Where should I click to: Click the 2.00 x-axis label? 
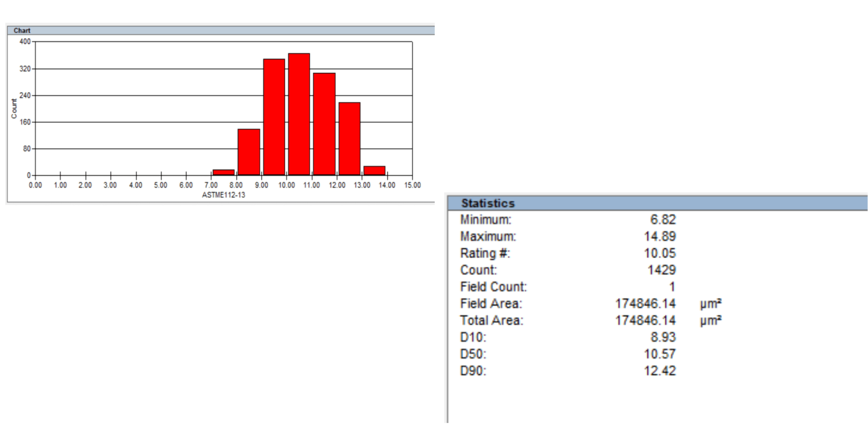point(85,185)
